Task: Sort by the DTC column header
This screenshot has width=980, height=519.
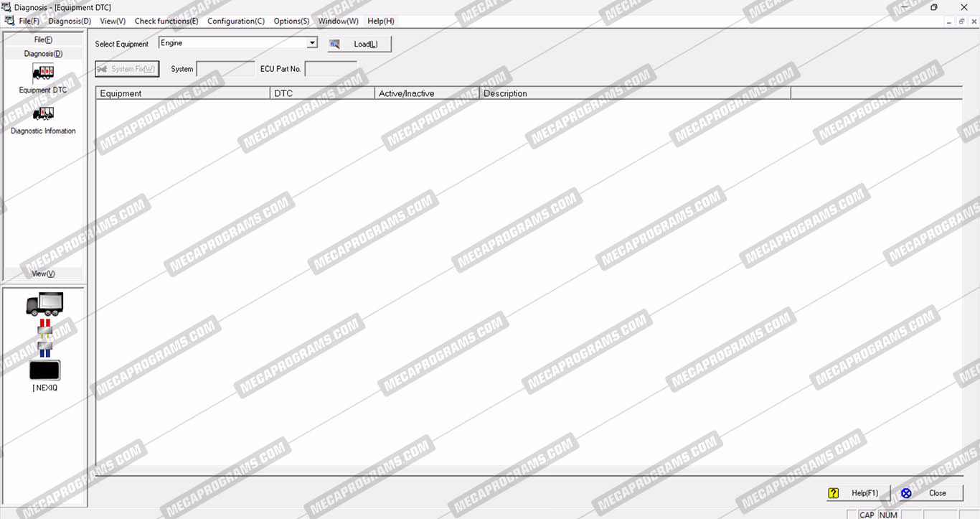Action: click(322, 93)
